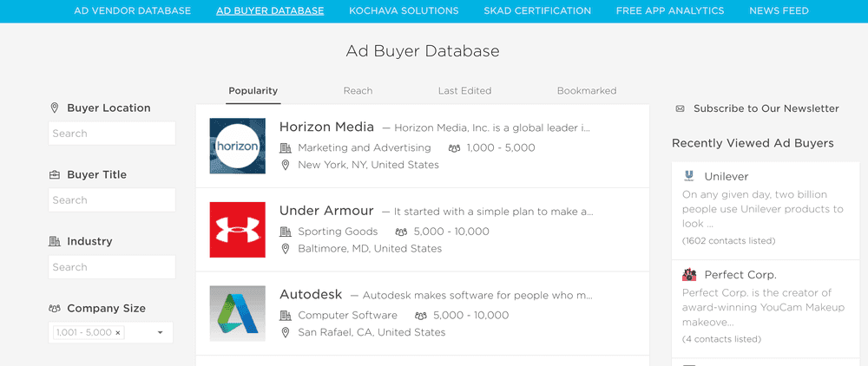Expand the Company Size dropdown arrow
868x366 pixels.
pos(160,333)
